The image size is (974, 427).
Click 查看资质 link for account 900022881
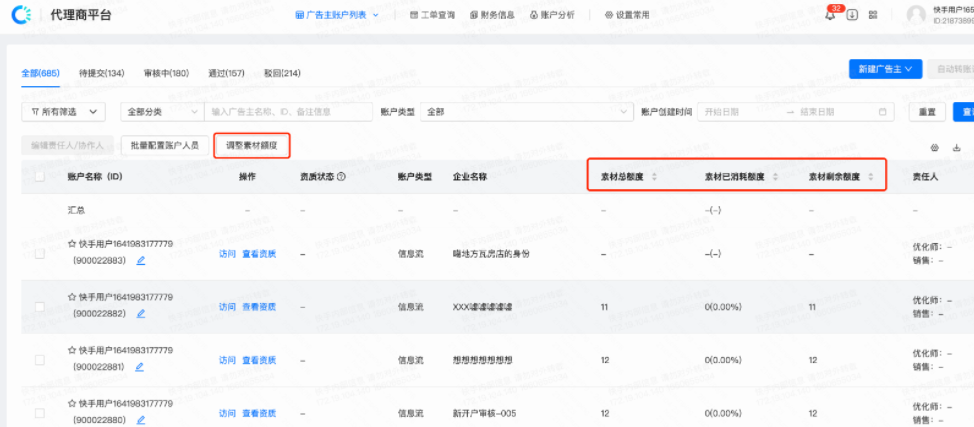(x=259, y=360)
